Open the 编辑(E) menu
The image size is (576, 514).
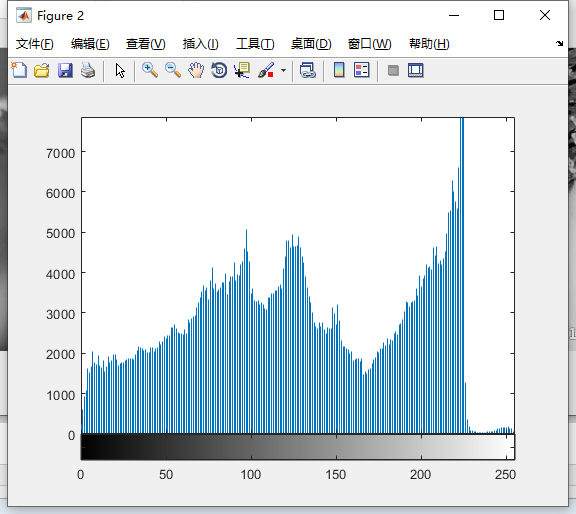90,44
